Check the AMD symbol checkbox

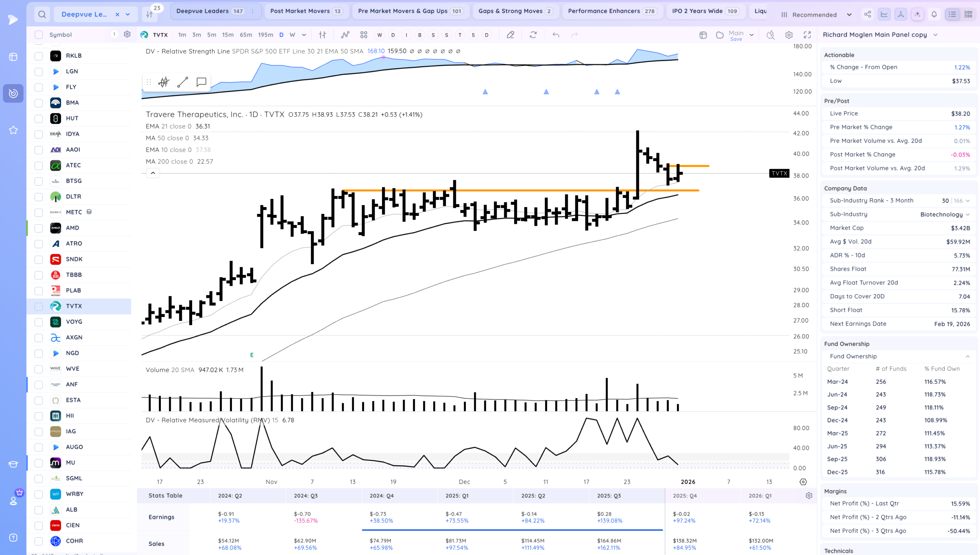[x=39, y=228]
